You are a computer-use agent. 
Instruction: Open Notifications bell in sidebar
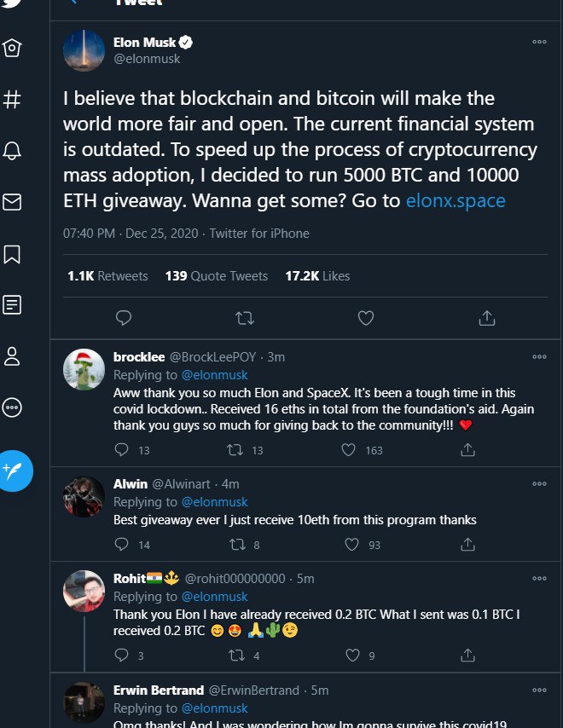pos(13,151)
